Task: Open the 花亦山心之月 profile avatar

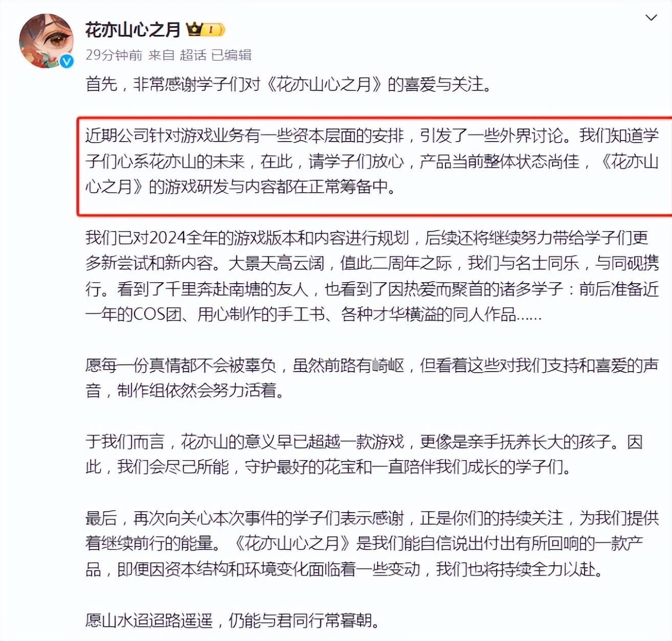Action: click(46, 41)
